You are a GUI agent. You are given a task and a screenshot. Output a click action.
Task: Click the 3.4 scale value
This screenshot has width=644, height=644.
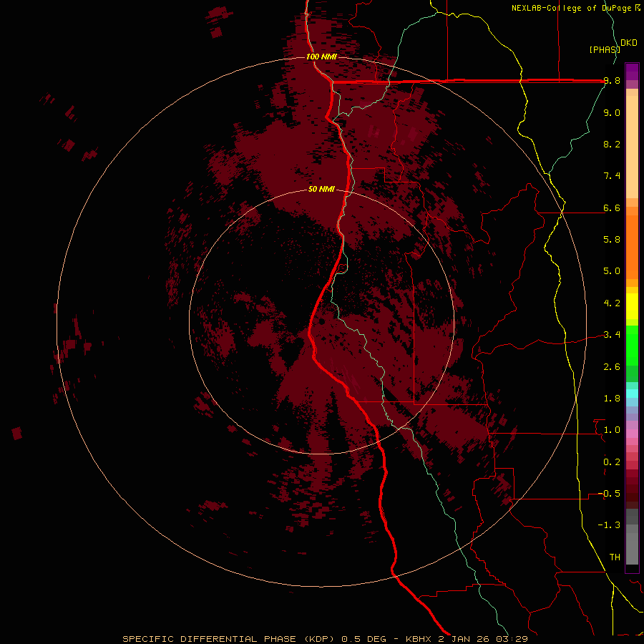(612, 335)
